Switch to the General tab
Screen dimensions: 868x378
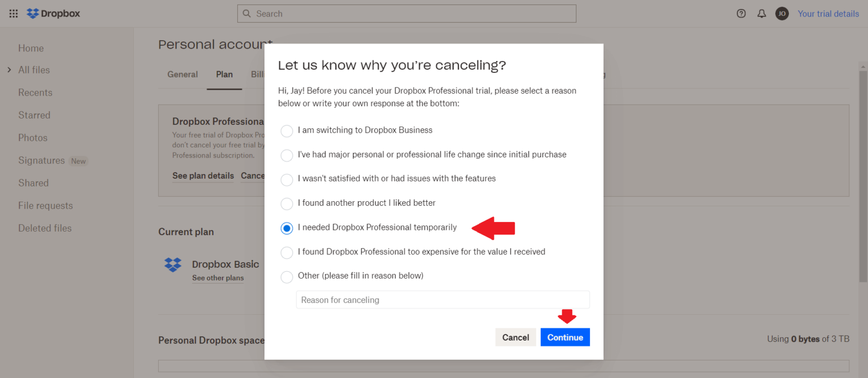(x=182, y=74)
